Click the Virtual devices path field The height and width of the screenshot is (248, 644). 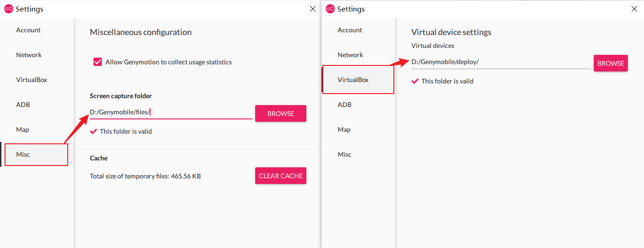coord(501,62)
